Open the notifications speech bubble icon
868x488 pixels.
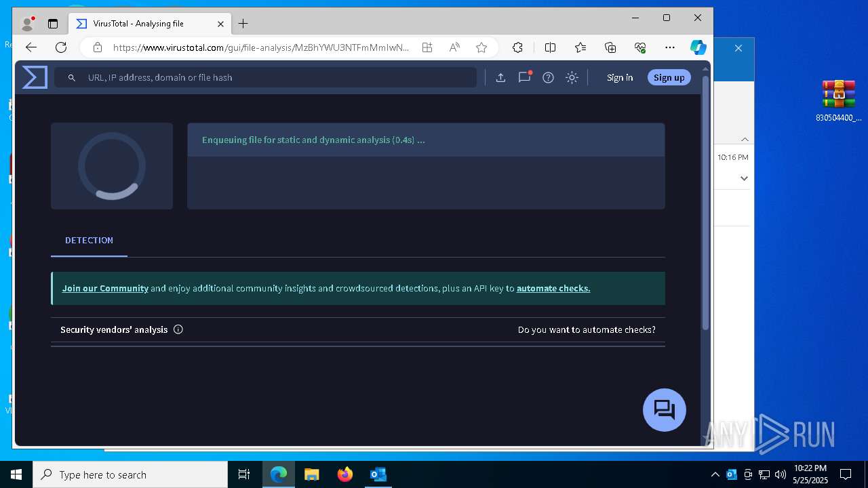point(524,77)
